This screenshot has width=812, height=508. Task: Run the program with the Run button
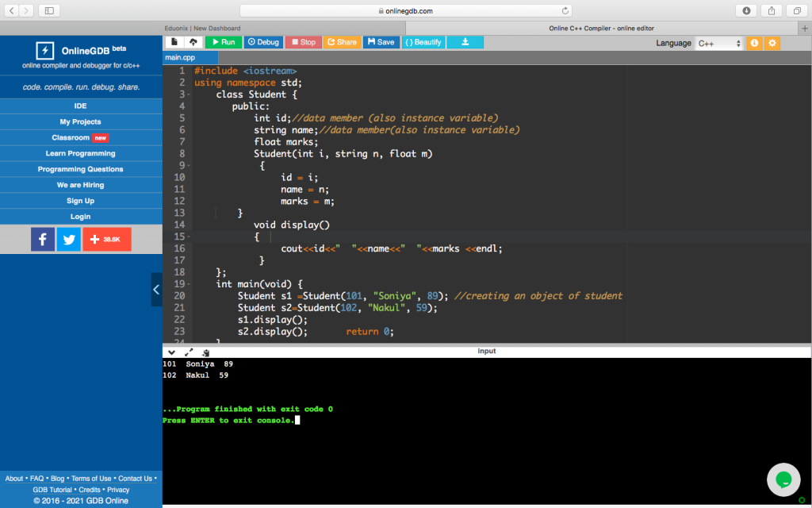pos(223,42)
